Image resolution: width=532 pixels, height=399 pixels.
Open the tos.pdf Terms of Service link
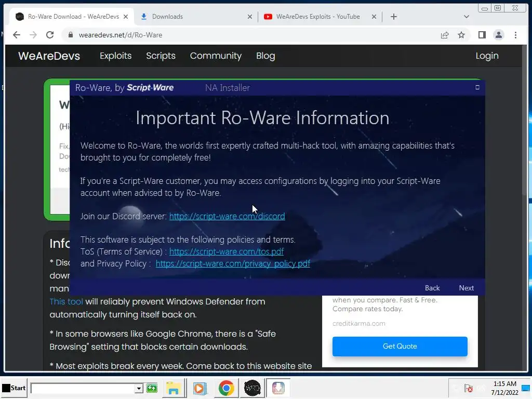[227, 251]
